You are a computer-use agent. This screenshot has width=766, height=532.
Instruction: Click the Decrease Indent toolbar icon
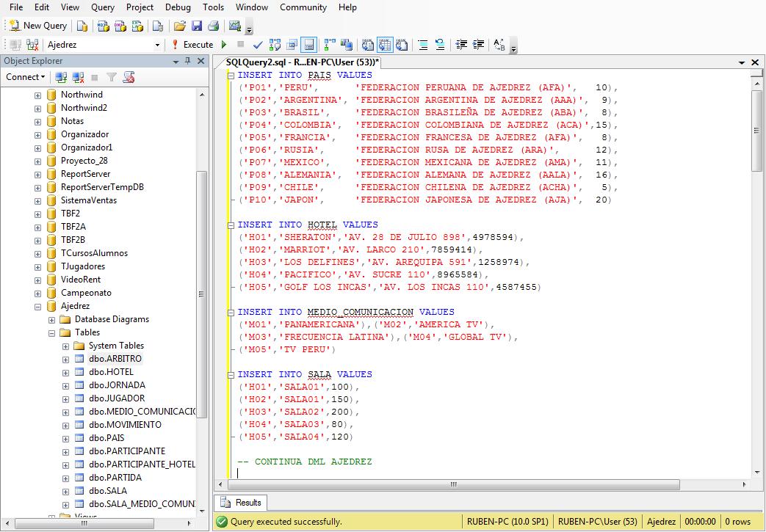461,45
